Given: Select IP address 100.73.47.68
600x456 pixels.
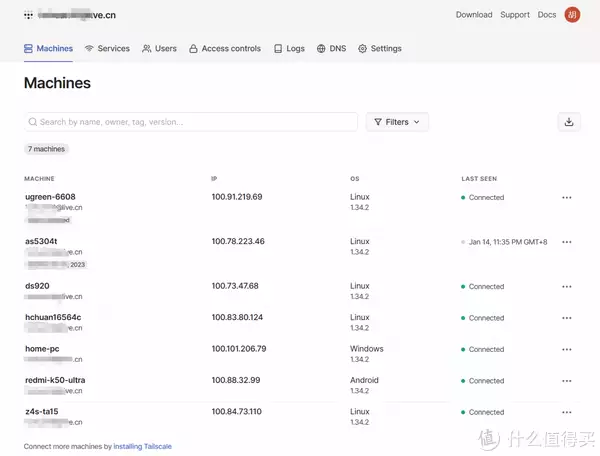Looking at the screenshot, I should pos(235,286).
